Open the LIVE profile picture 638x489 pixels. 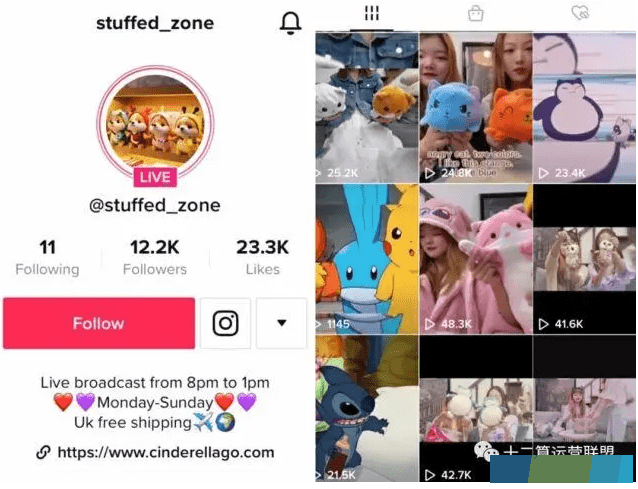tap(155, 125)
